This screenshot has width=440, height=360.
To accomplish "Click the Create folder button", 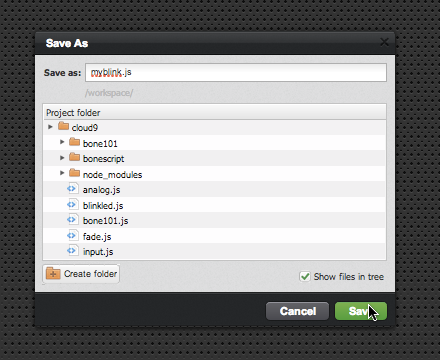I will tap(81, 274).
